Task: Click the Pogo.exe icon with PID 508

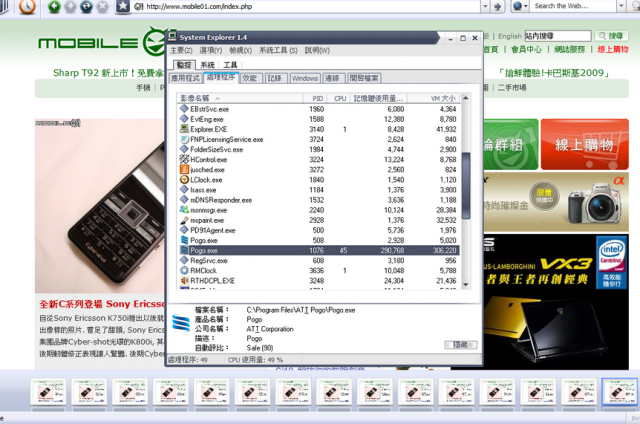Action: 184,240
